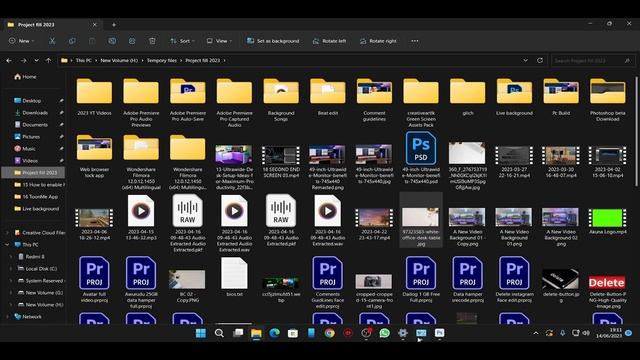Image resolution: width=640 pixels, height=360 pixels.
Task: Open taskbar Search
Action: pos(219,333)
